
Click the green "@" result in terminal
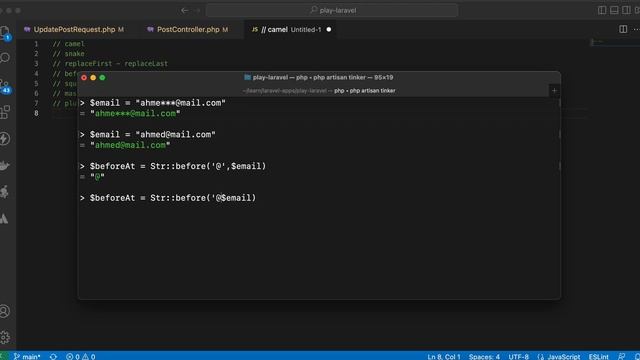click(98, 177)
